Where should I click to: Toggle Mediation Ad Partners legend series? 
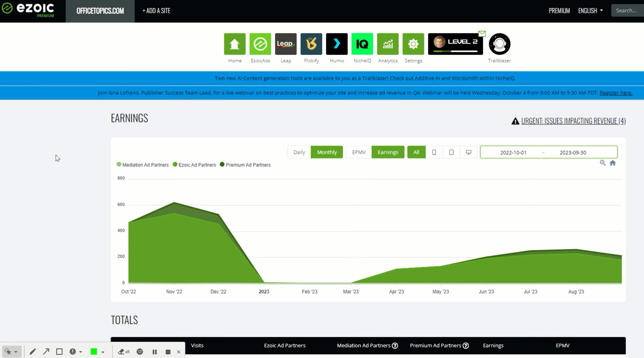coord(143,165)
